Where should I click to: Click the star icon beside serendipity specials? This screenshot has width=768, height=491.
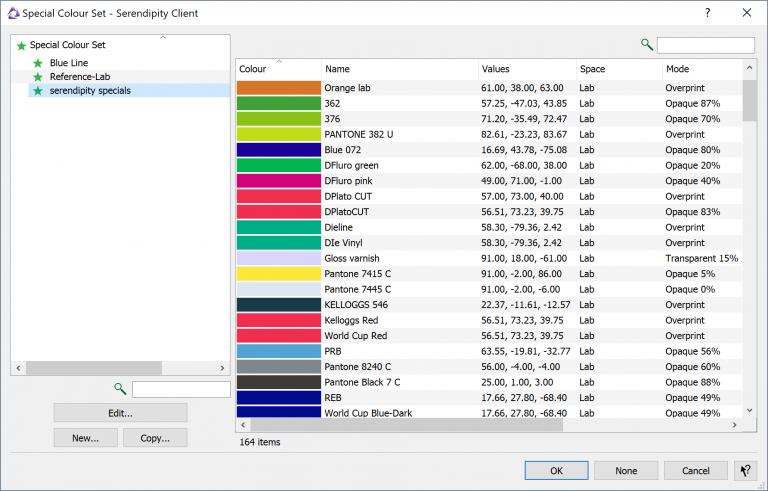coord(38,91)
